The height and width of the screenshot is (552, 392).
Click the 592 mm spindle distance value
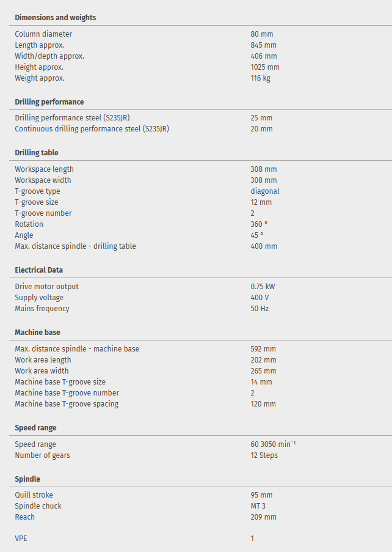tap(263, 349)
